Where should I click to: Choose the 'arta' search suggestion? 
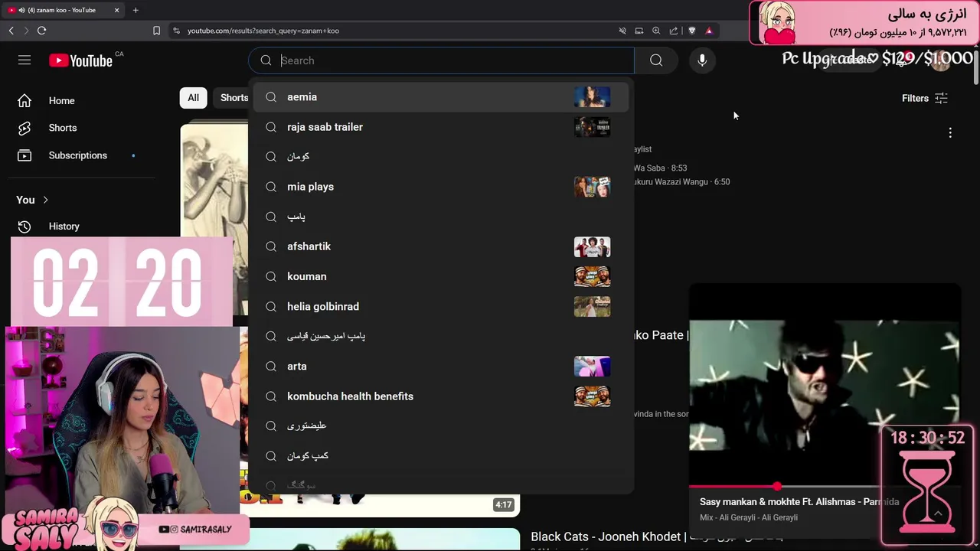[441, 366]
